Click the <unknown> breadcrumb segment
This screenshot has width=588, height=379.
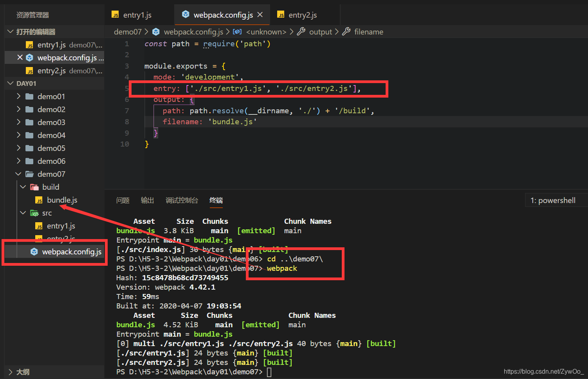point(266,32)
